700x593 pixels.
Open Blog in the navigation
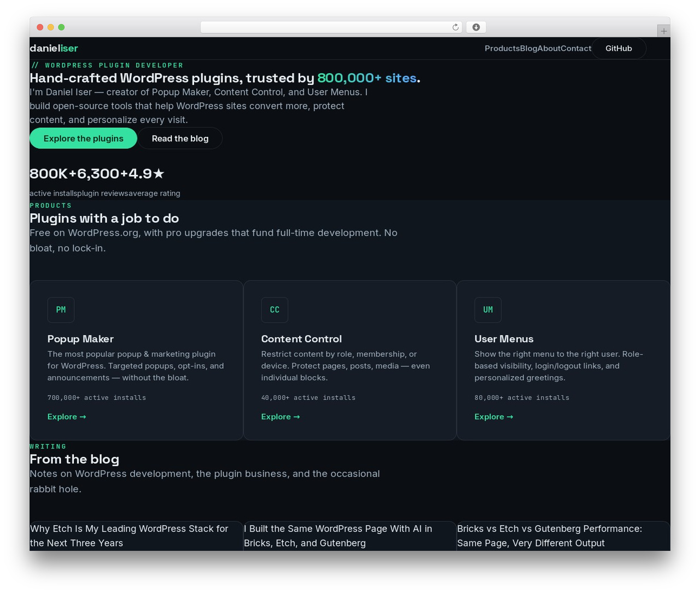point(528,48)
